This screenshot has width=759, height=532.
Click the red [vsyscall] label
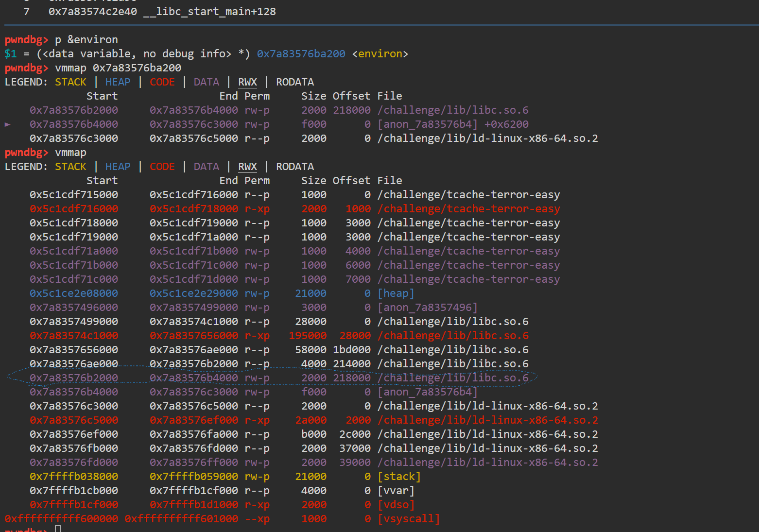click(409, 518)
